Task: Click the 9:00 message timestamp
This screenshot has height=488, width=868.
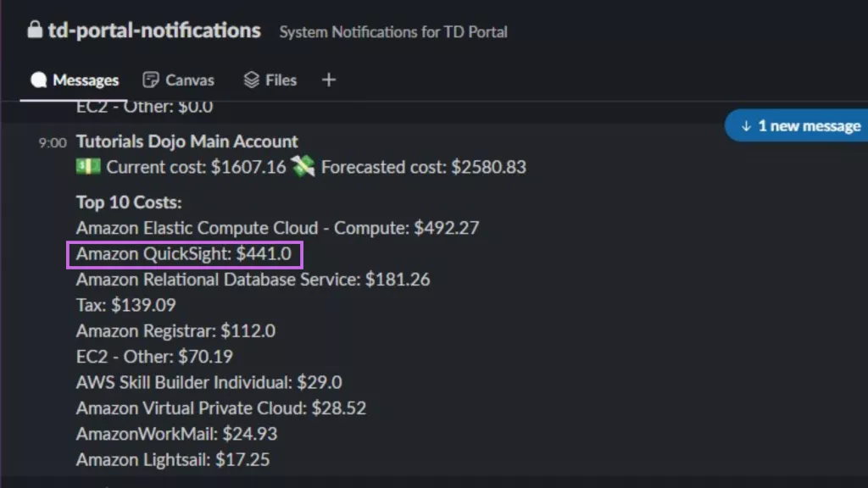Action: click(x=52, y=142)
